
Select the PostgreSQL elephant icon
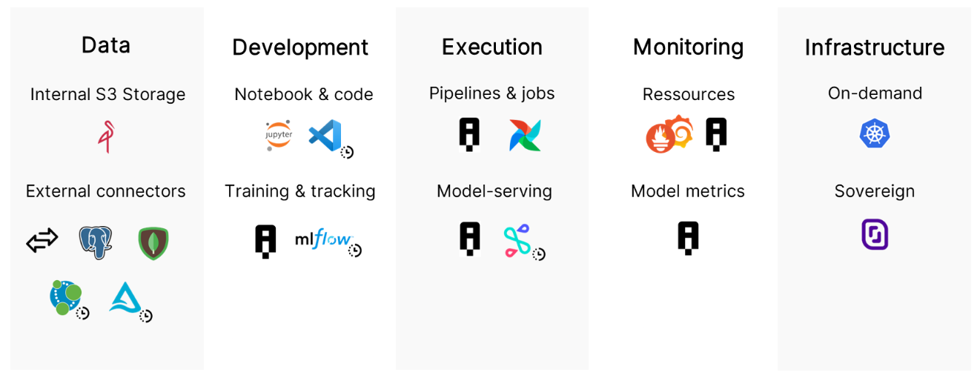pyautogui.click(x=96, y=242)
